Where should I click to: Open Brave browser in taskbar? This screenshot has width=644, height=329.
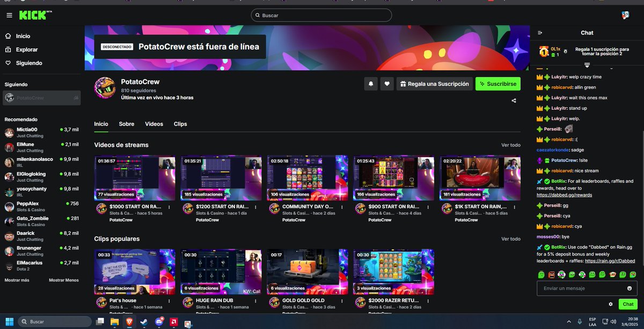point(129,321)
